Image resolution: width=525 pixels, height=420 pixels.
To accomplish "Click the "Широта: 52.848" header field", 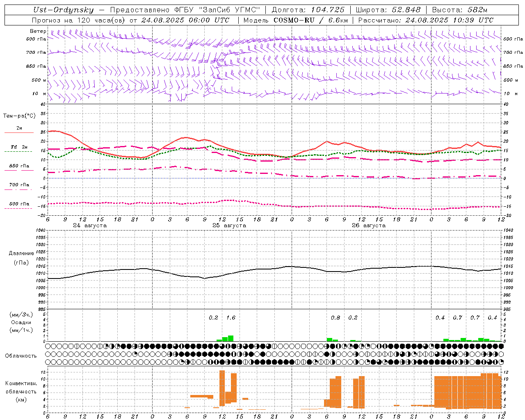I will tap(388, 10).
